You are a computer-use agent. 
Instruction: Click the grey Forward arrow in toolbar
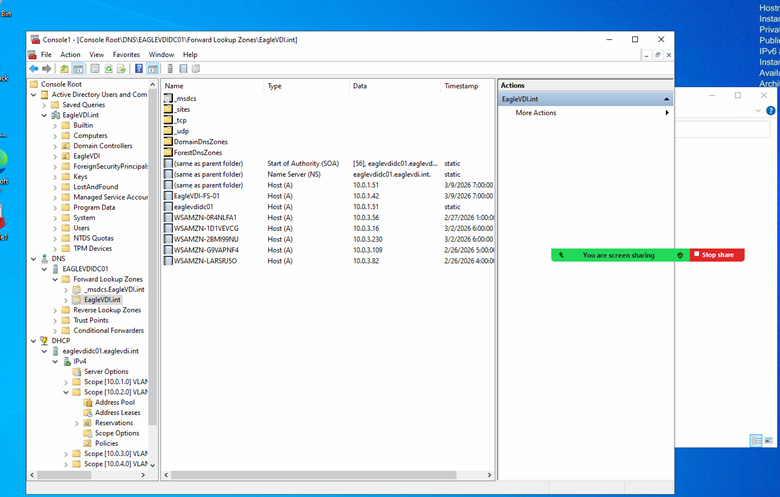(47, 69)
